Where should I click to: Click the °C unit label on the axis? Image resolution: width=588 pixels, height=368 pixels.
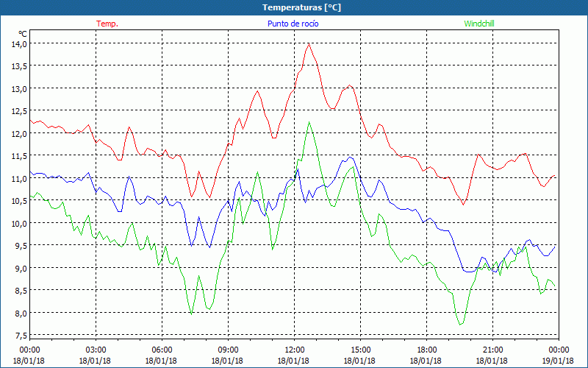(23, 34)
